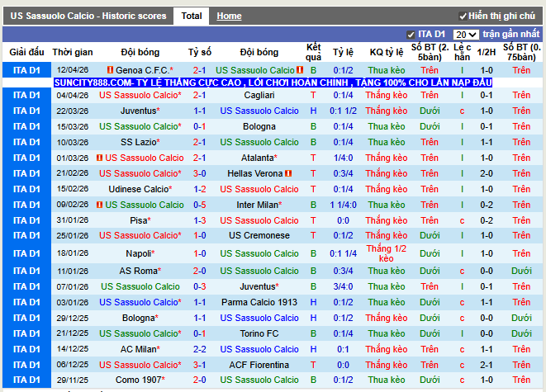Click red card icon before Sassuolo in Atalanta match

100,158
